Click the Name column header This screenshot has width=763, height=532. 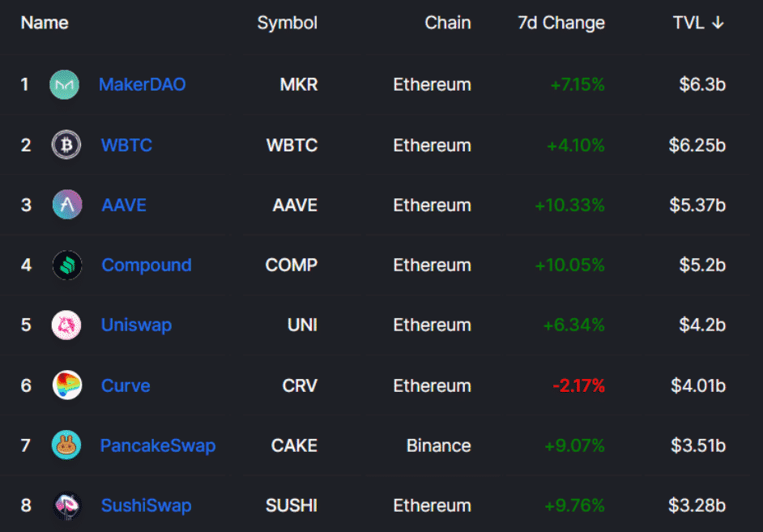(x=45, y=23)
